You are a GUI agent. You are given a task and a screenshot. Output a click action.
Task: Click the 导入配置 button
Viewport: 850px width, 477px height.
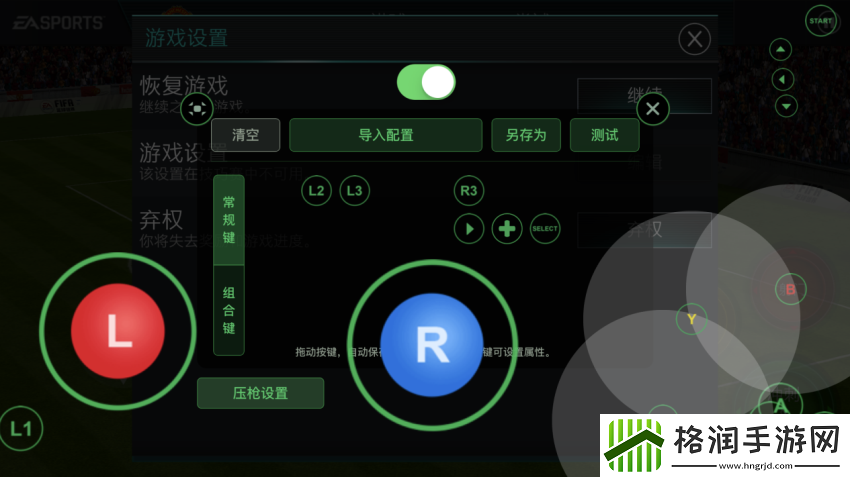click(385, 135)
